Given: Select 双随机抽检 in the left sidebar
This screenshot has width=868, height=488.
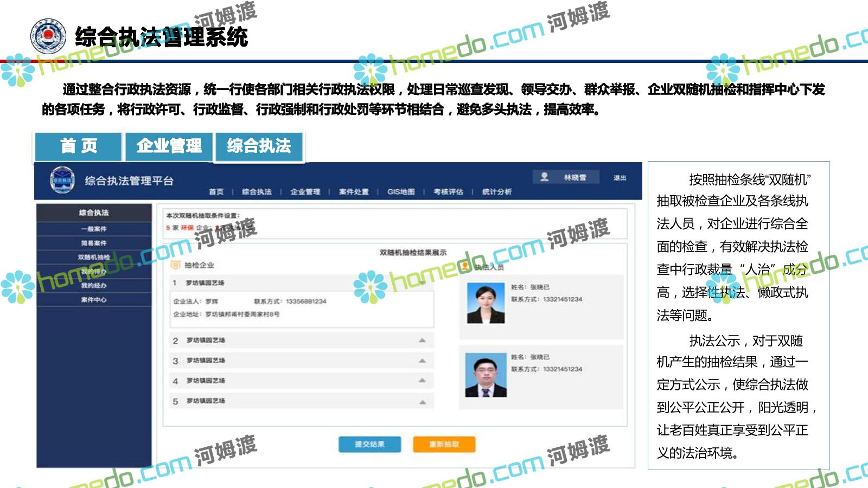Looking at the screenshot, I should click(94, 257).
